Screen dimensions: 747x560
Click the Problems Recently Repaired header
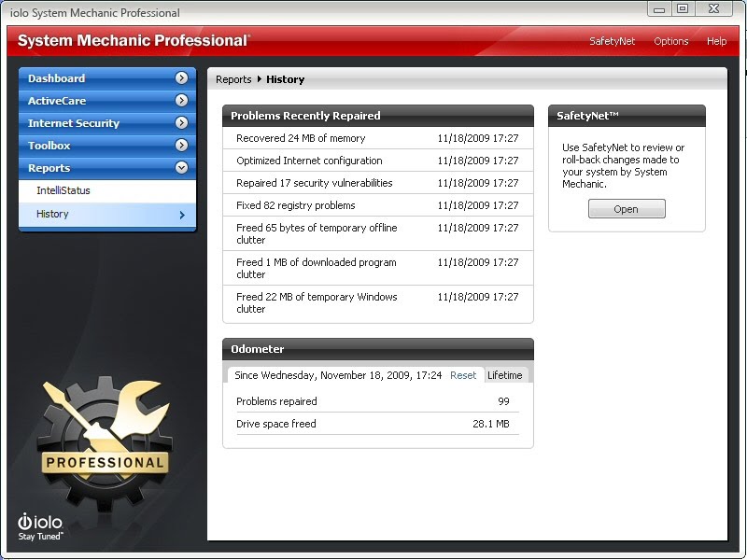click(378, 116)
